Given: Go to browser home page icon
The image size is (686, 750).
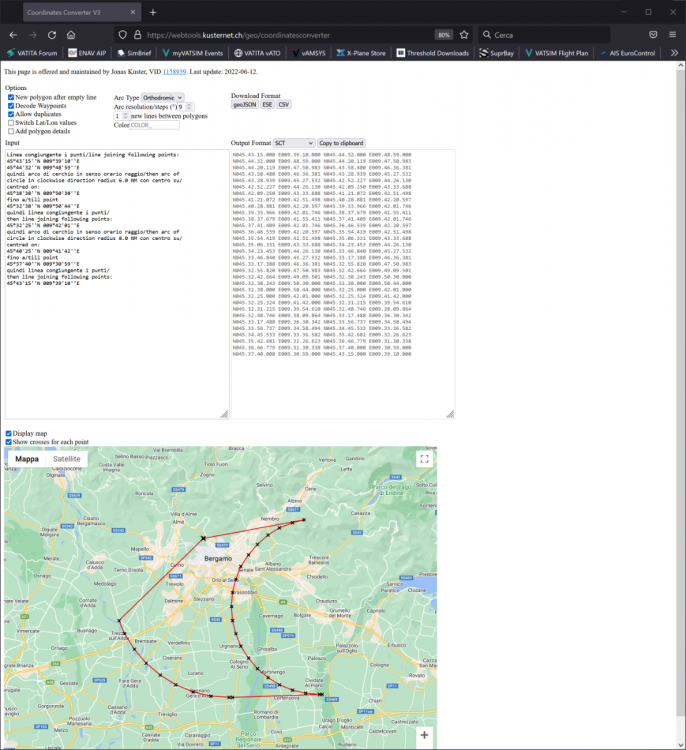Looking at the screenshot, I should click(x=71, y=34).
